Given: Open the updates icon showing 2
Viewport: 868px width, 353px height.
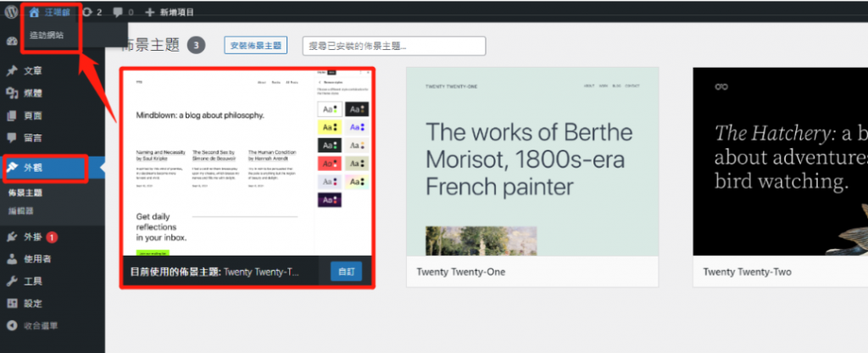Looking at the screenshot, I should tap(87, 12).
